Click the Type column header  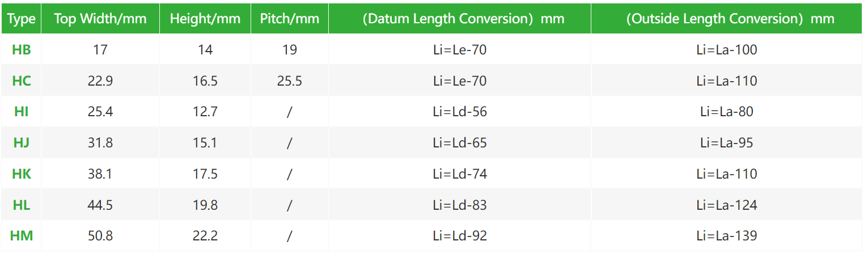coord(22,19)
